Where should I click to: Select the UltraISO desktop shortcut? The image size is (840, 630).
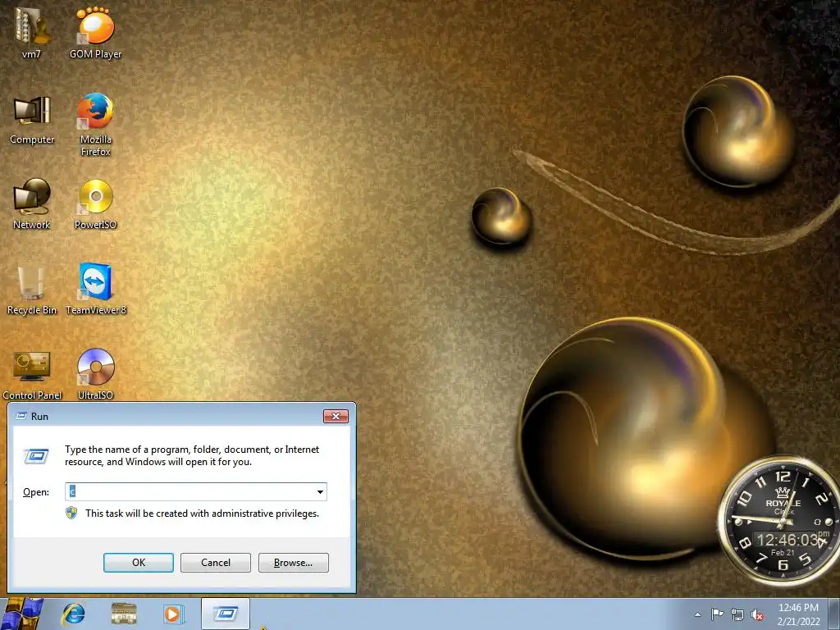pos(95,375)
